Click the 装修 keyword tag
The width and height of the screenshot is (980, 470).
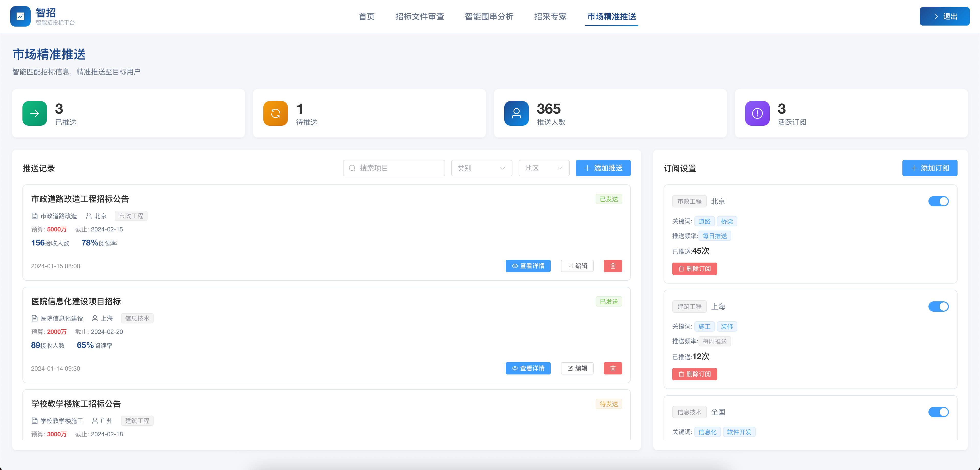pyautogui.click(x=727, y=327)
